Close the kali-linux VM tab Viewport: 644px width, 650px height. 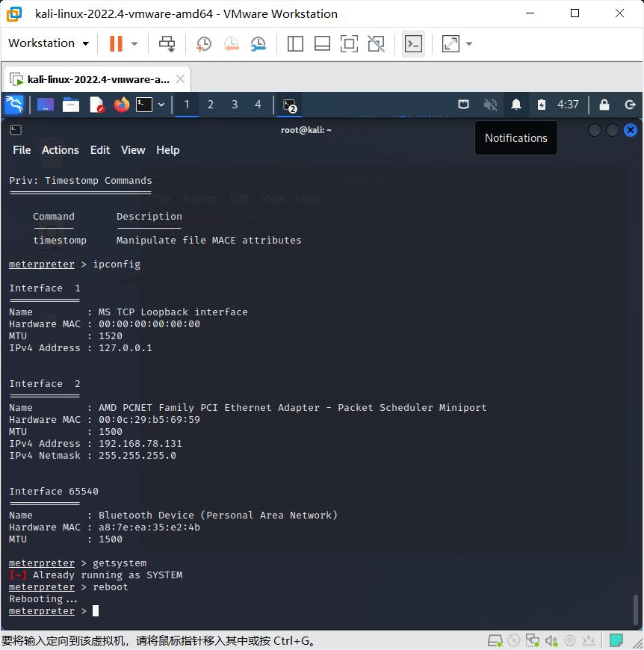point(180,78)
